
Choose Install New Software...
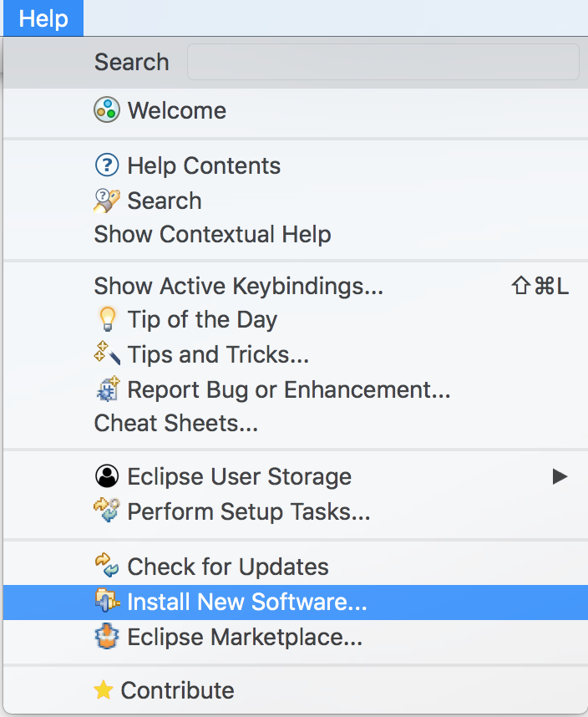click(246, 602)
